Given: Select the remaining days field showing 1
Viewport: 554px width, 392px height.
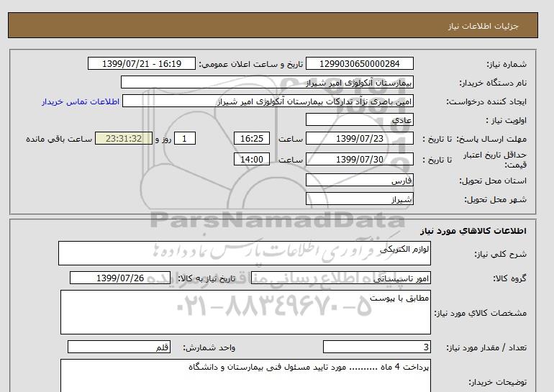Looking at the screenshot, I should coord(185,138).
